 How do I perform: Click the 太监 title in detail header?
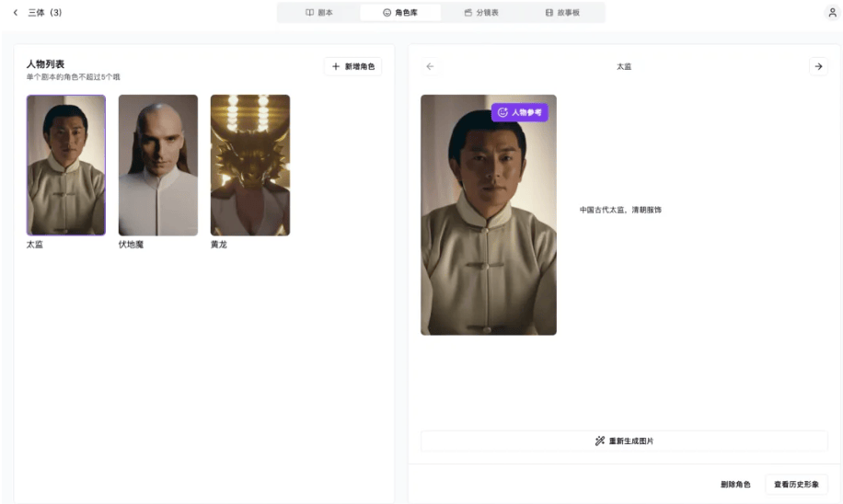[x=624, y=66]
